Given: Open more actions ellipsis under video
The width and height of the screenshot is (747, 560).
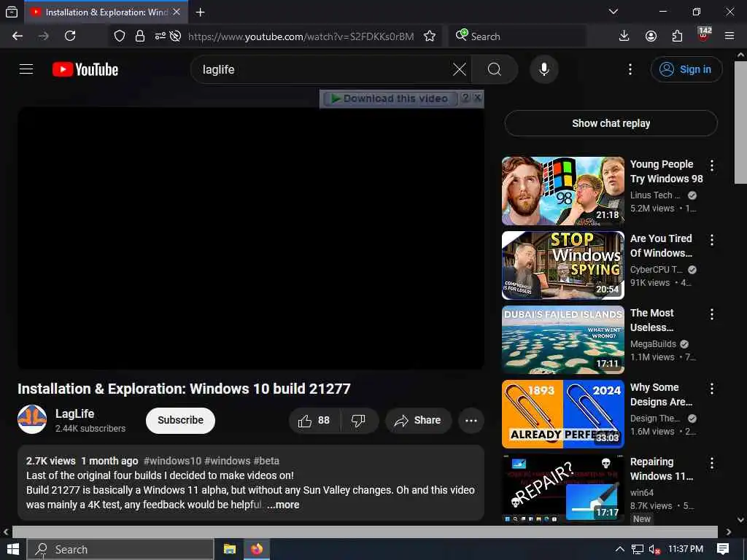Looking at the screenshot, I should point(471,421).
